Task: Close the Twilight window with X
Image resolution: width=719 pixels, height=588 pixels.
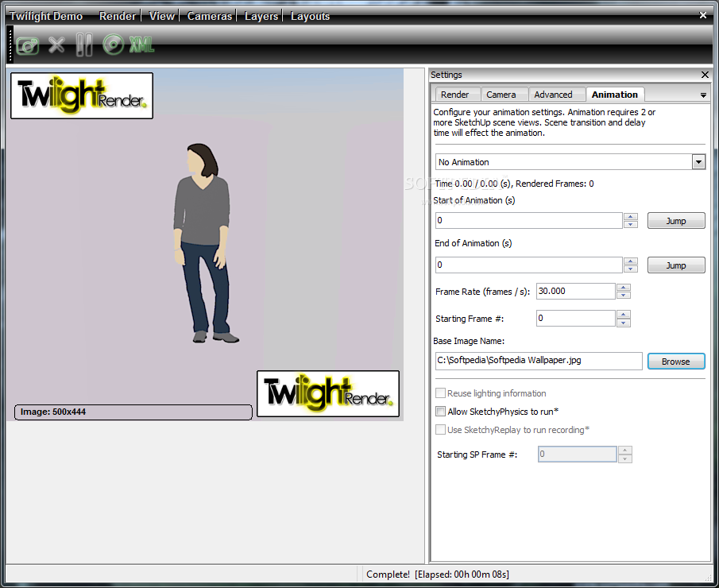Action: tap(702, 15)
